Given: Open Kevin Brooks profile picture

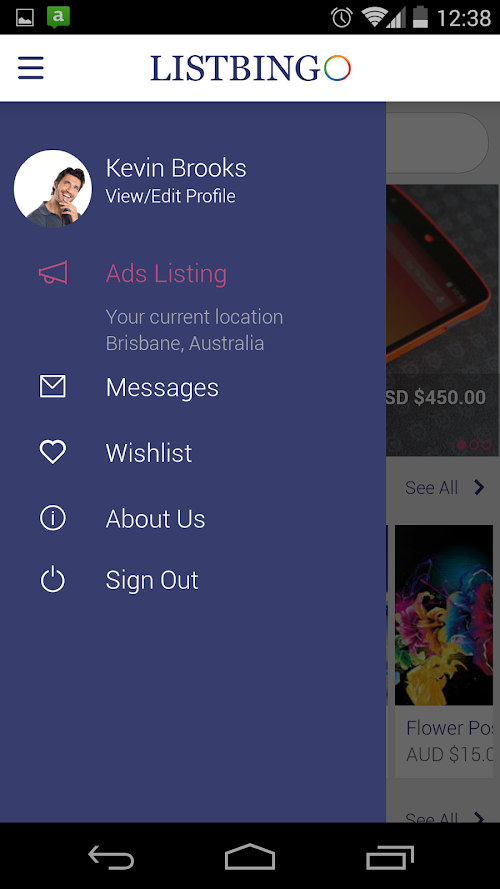Looking at the screenshot, I should [x=53, y=189].
